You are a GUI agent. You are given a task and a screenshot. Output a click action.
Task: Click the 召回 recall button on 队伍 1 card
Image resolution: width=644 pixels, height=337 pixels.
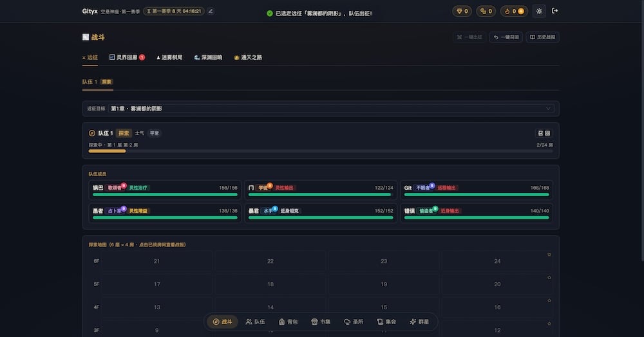tap(544, 133)
